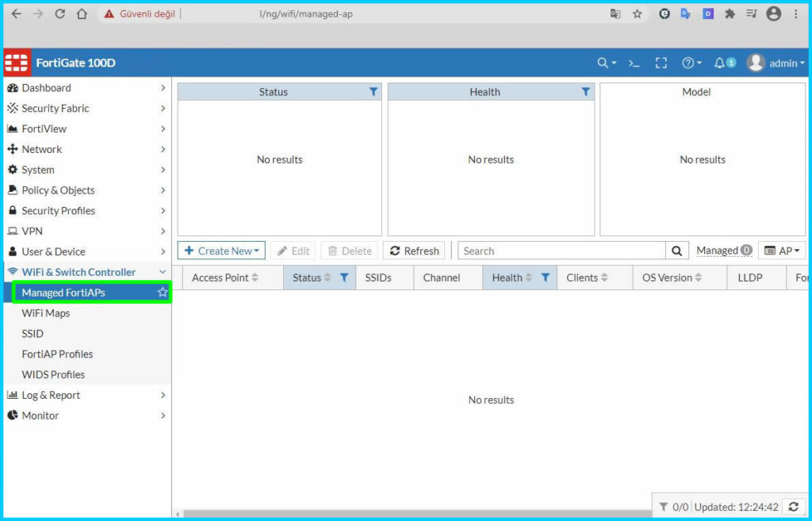This screenshot has height=521, width=812.
Task: Expand the Monitor menu
Action: click(x=86, y=416)
